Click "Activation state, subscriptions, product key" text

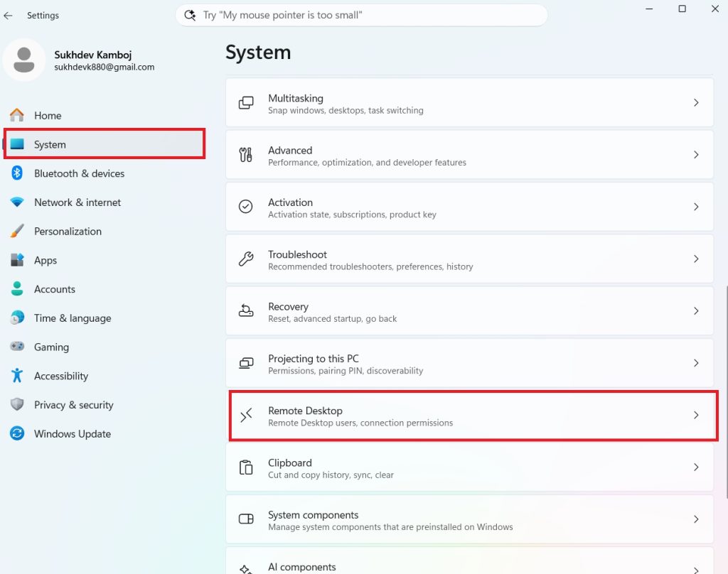[x=353, y=215]
